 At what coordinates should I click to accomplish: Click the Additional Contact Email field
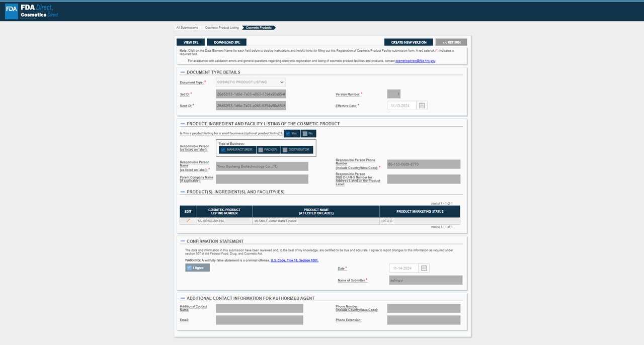[x=259, y=320]
